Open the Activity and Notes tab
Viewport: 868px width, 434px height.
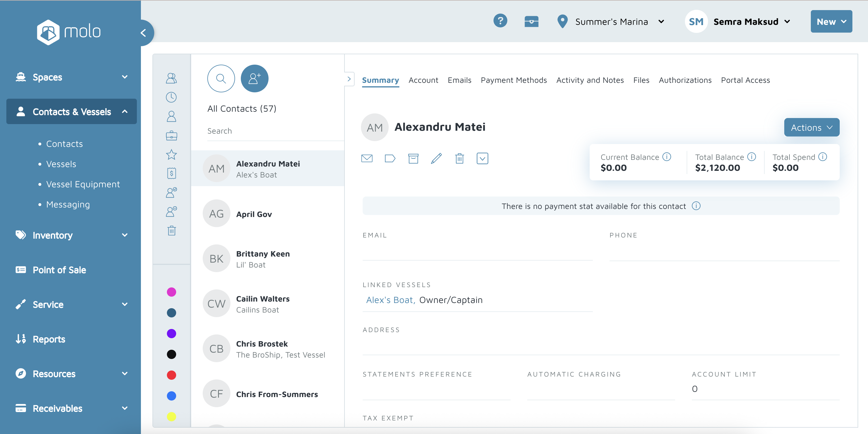coord(590,80)
